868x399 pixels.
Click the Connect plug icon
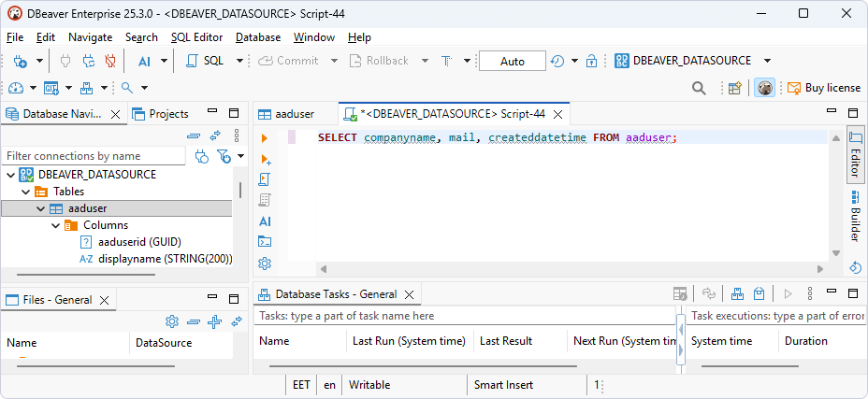[65, 61]
